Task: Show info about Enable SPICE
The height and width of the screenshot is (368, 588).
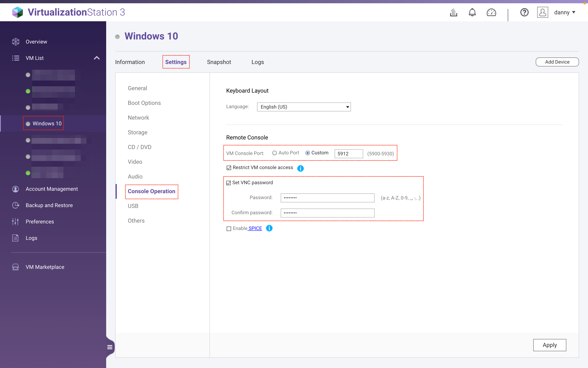Action: point(269,228)
